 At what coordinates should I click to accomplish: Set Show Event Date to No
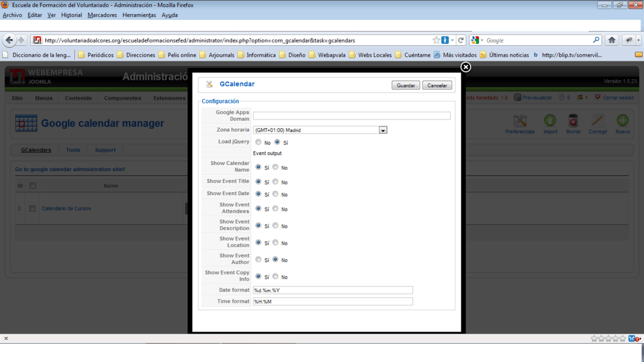coord(275,194)
